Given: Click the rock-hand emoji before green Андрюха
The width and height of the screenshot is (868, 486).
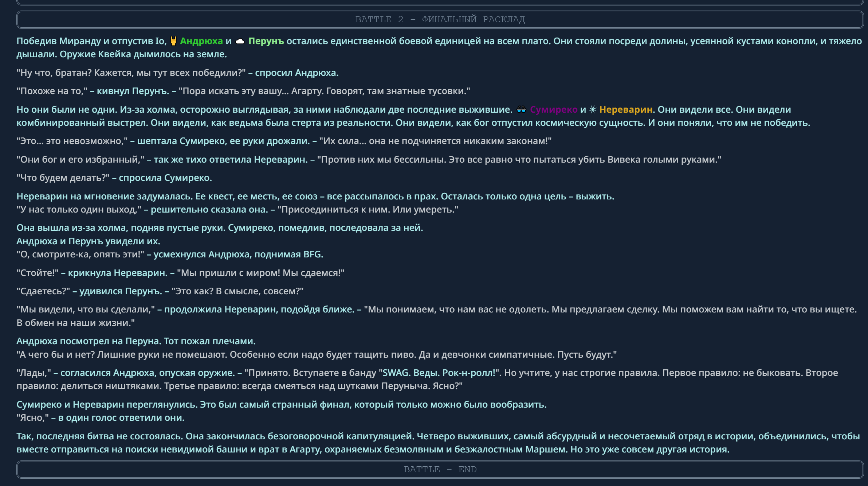Looking at the screenshot, I should coord(173,41).
